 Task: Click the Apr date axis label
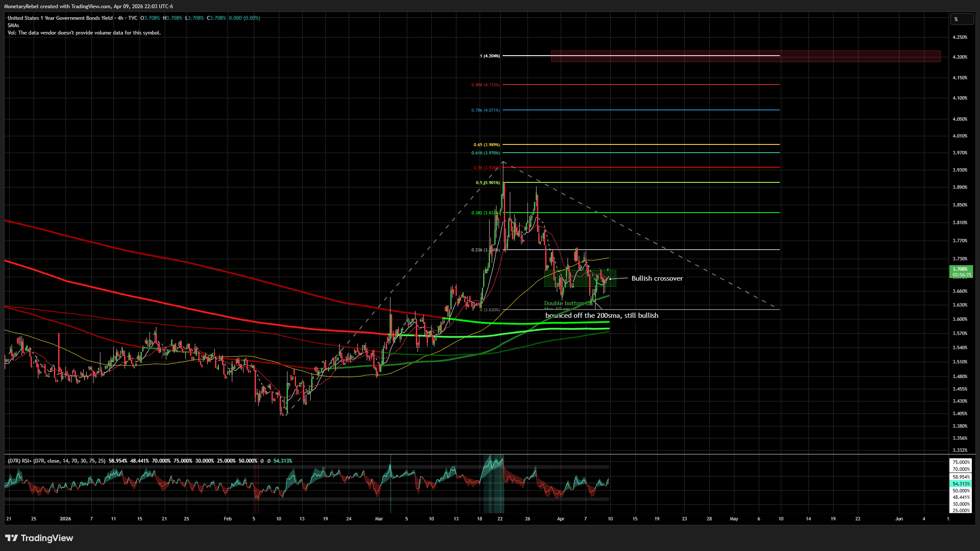point(560,519)
